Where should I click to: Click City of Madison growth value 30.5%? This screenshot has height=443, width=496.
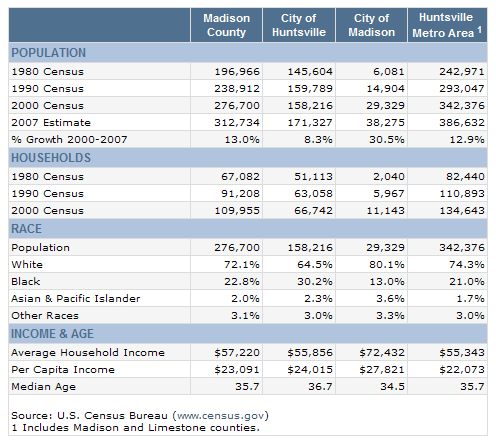point(387,139)
